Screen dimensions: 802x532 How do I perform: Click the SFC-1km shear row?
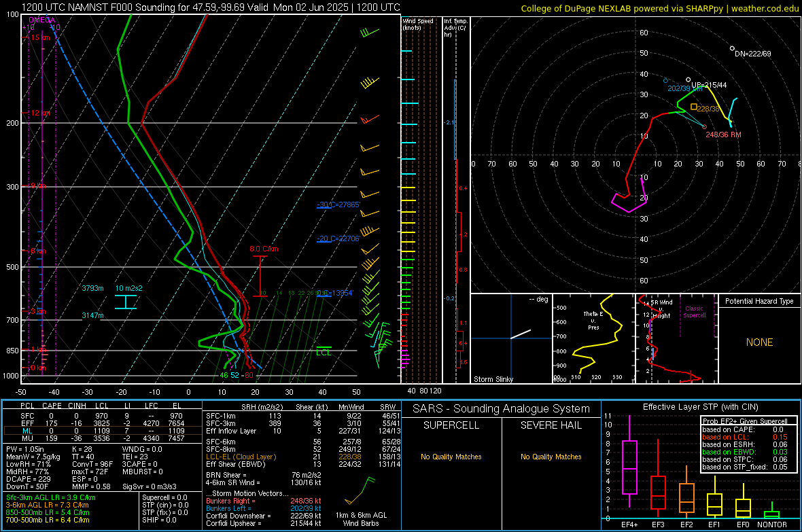pos(303,416)
